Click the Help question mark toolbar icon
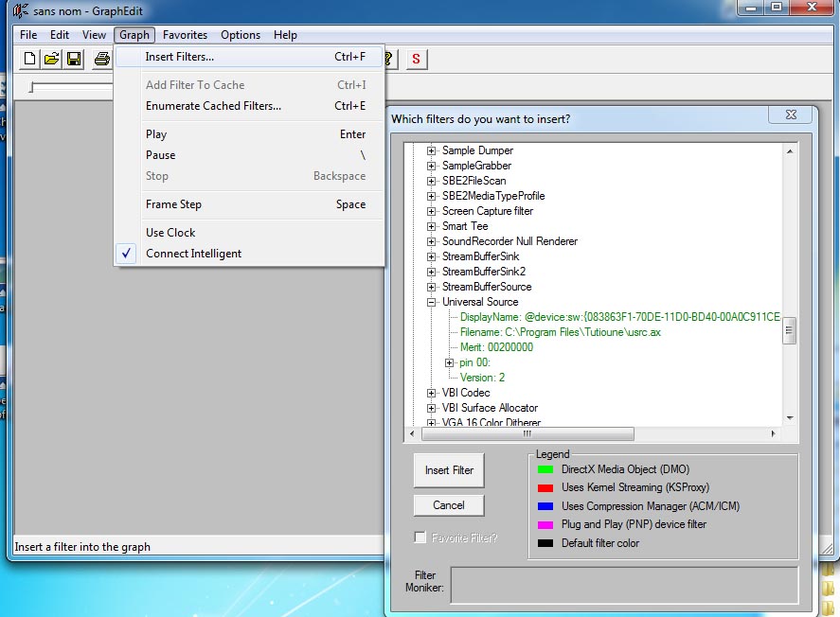Screen dimensions: 840x617 click(389, 59)
